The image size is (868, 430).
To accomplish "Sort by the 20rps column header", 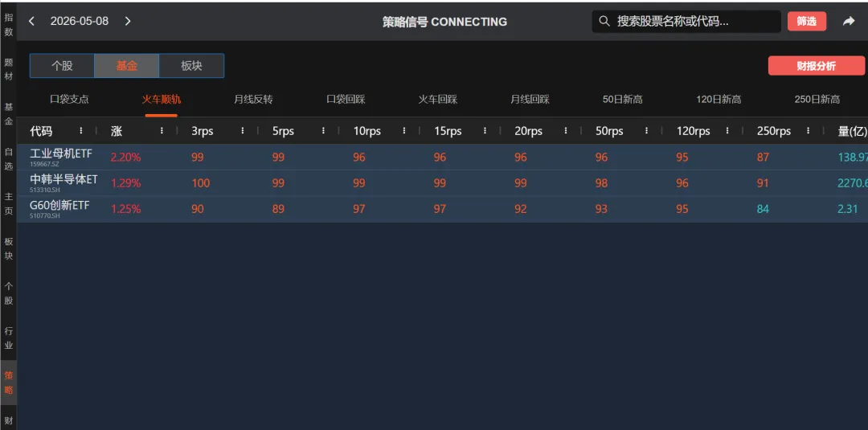I will [529, 131].
